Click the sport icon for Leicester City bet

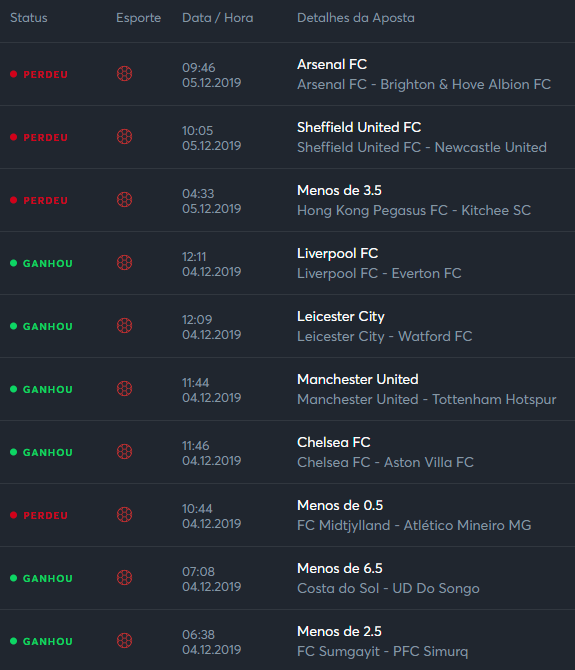tap(124, 326)
